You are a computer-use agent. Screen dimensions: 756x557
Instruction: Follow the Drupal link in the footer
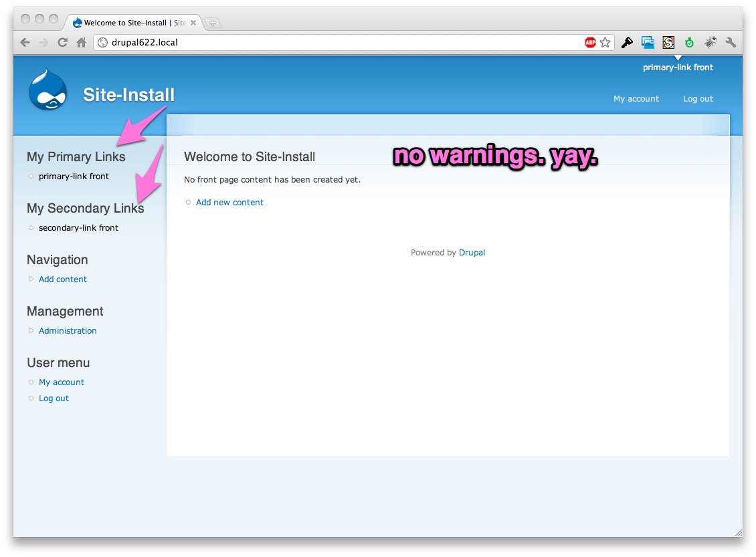pyautogui.click(x=472, y=253)
